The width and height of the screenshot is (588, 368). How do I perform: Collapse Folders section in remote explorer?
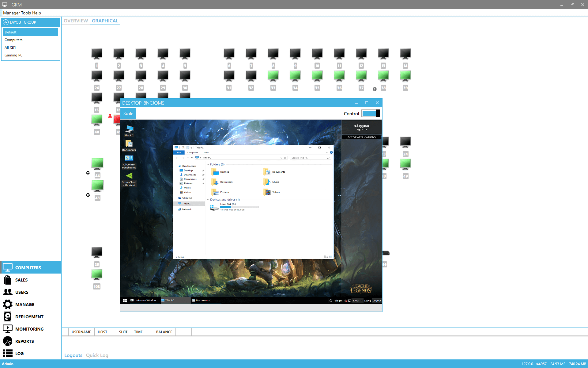pos(208,164)
